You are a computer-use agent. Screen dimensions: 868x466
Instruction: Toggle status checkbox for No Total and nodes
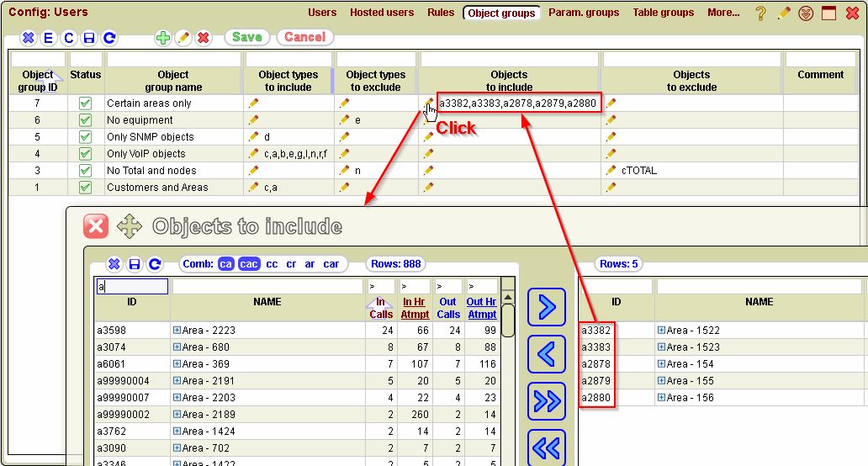[85, 170]
